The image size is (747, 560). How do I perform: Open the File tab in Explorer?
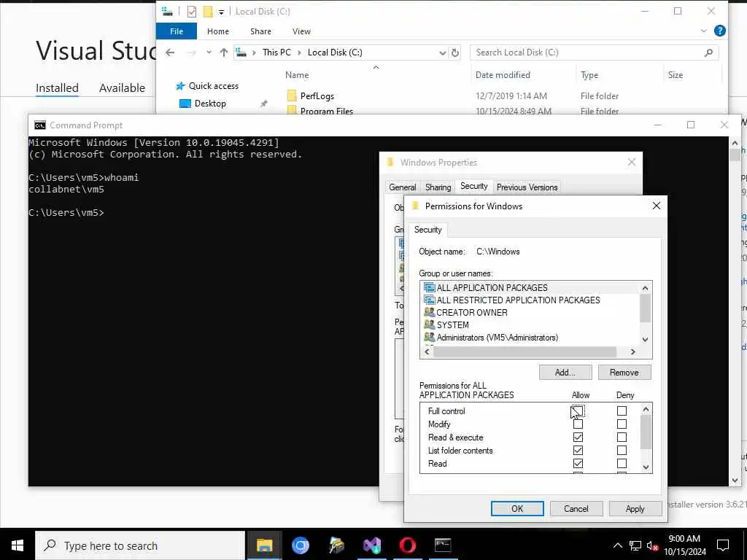(177, 31)
